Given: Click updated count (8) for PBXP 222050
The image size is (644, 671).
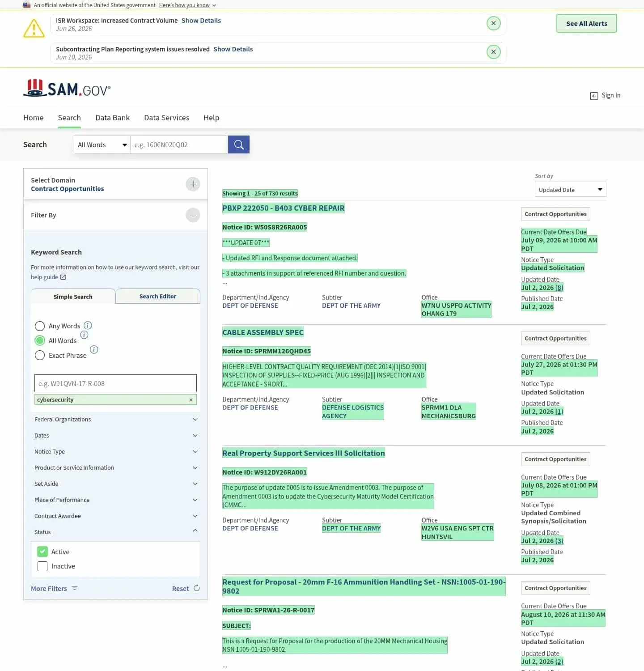Looking at the screenshot, I should (559, 288).
